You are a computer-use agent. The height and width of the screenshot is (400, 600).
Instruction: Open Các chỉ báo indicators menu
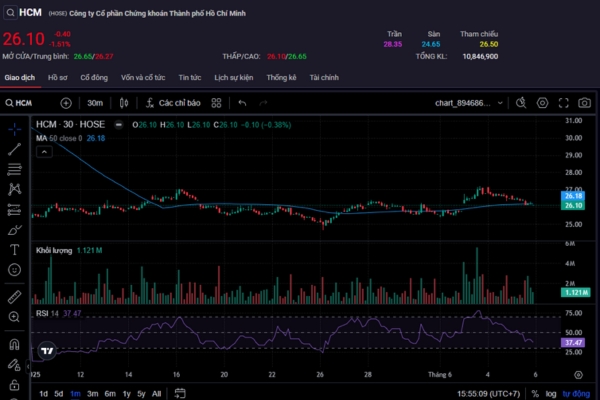pyautogui.click(x=173, y=103)
